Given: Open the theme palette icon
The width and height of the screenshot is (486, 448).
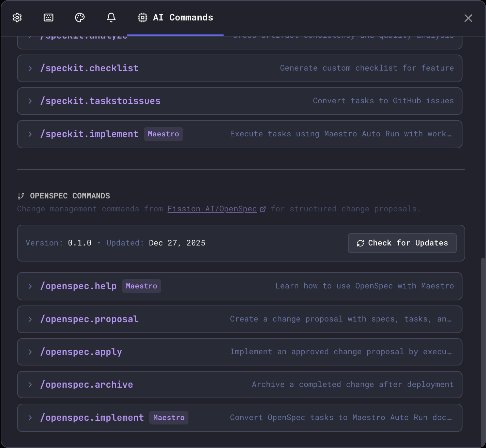Looking at the screenshot, I should click(x=80, y=17).
